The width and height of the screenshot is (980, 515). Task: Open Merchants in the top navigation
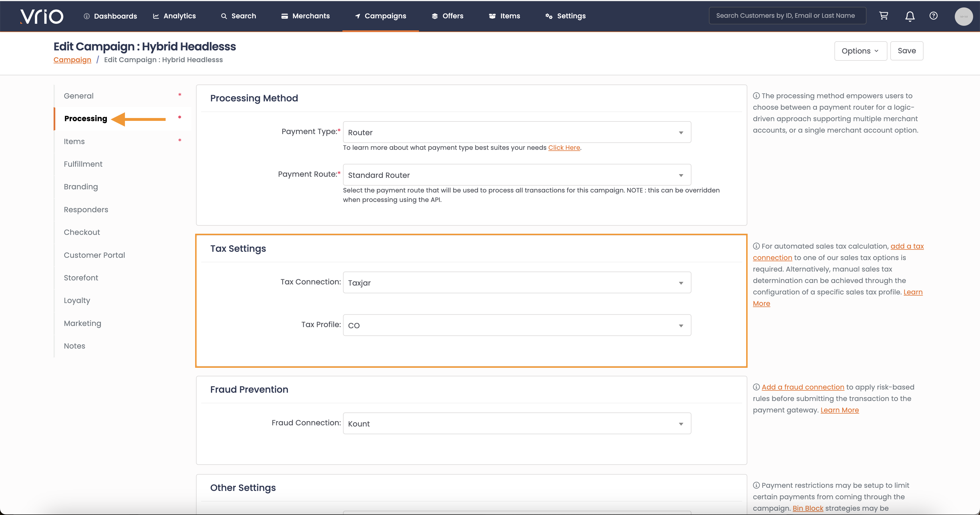[305, 16]
